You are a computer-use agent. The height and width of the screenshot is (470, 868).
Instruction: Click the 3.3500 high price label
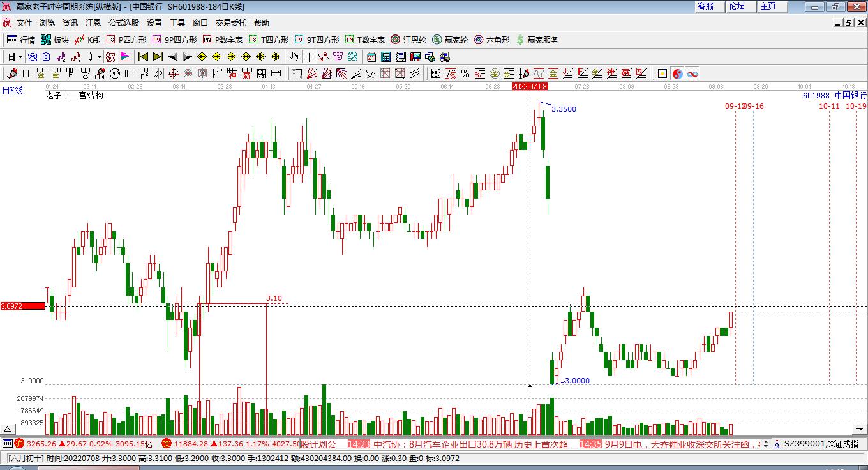coord(564,109)
